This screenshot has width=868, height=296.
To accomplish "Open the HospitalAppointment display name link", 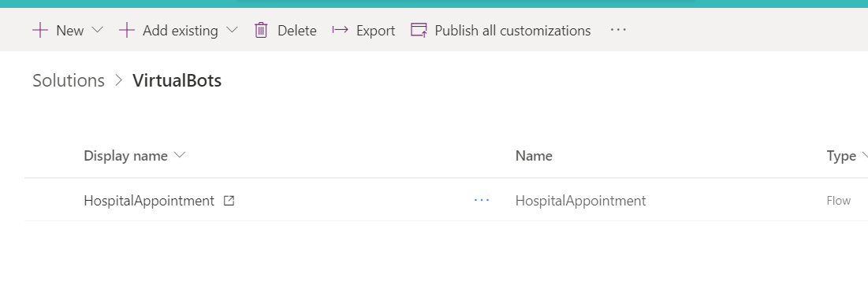I will [149, 201].
